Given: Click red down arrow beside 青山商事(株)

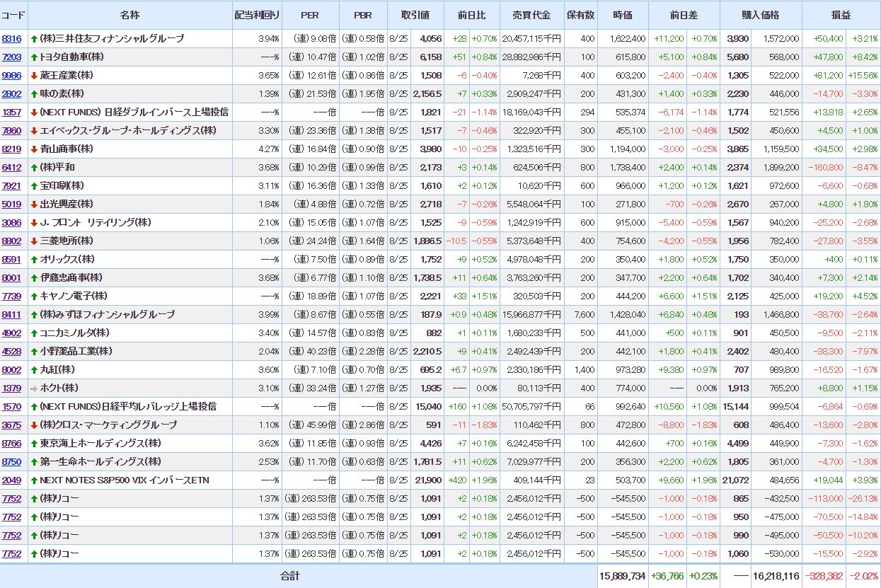Looking at the screenshot, I should (x=34, y=149).
